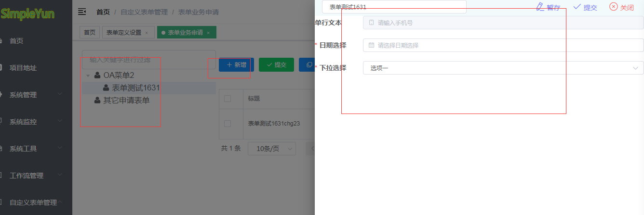Click the circled X icon beside 关闭
Screen dimensions: 644x215
tap(614, 6)
